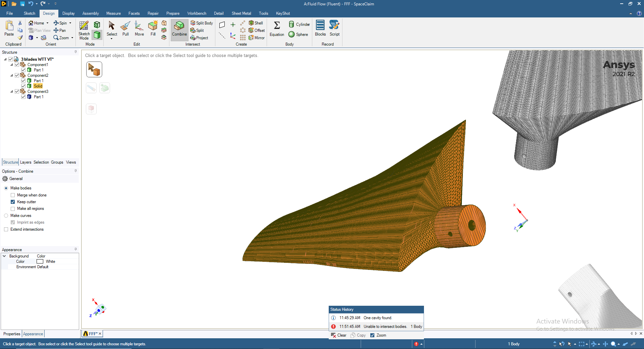Switch to the Properties bottom tab
This screenshot has height=349, width=644.
coord(12,334)
